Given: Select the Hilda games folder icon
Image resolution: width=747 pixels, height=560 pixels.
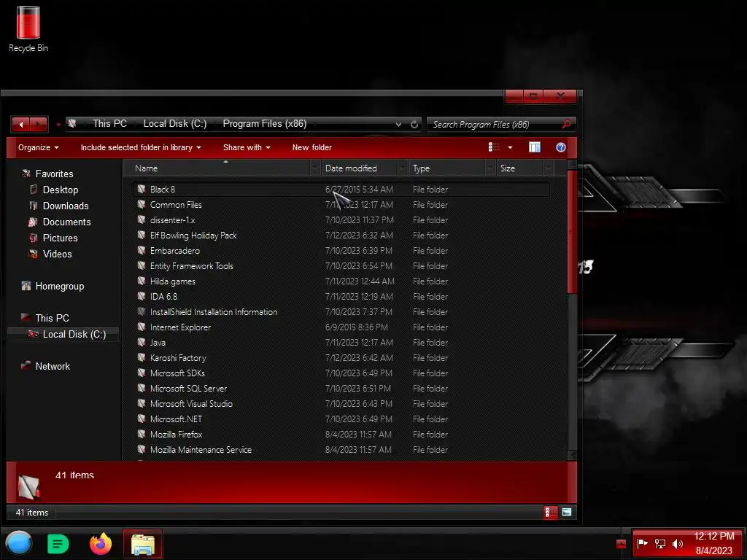Looking at the screenshot, I should click(x=141, y=281).
